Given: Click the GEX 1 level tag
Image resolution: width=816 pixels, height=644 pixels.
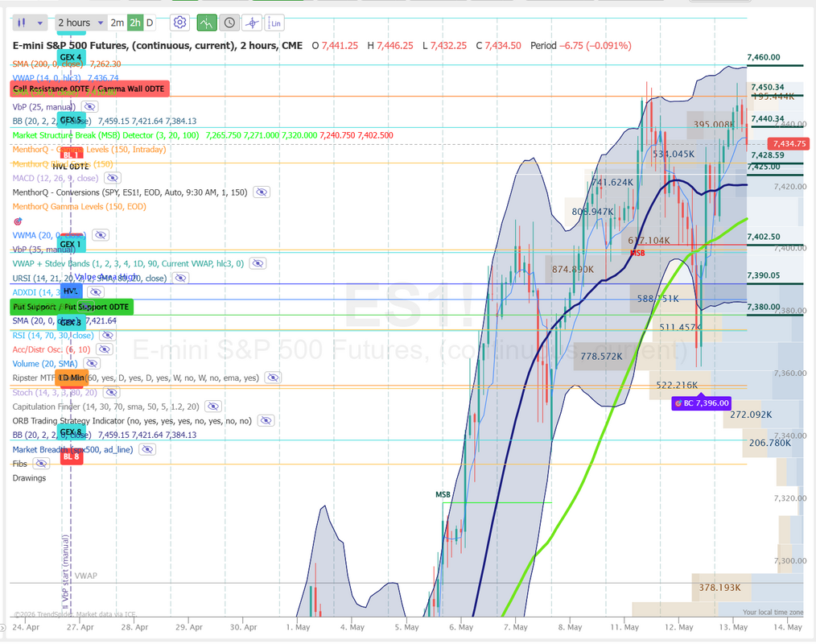Looking at the screenshot, I should coord(71,244).
